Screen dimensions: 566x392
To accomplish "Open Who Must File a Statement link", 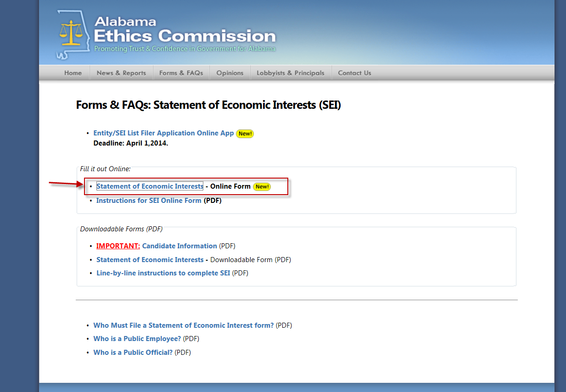I will [183, 325].
